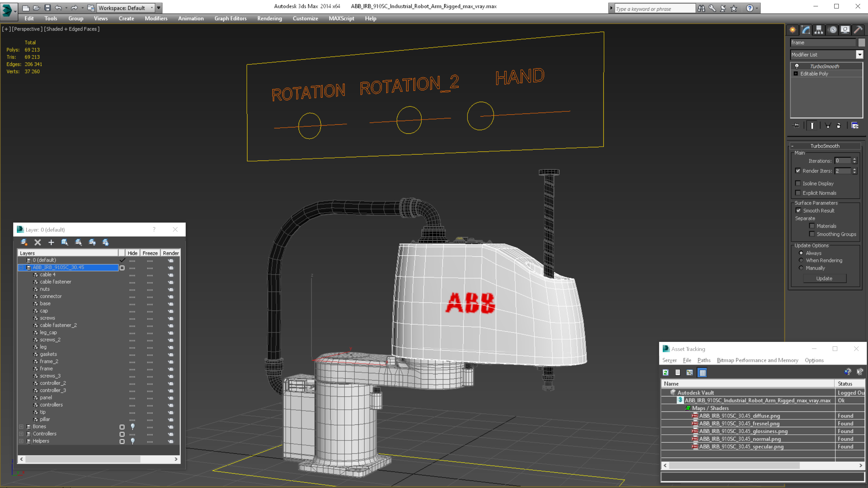Click Refresh icon in Asset Tracking

tap(665, 372)
